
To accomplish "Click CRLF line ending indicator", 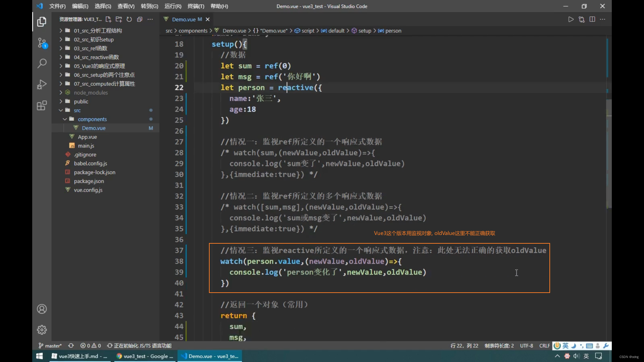I will click(545, 345).
